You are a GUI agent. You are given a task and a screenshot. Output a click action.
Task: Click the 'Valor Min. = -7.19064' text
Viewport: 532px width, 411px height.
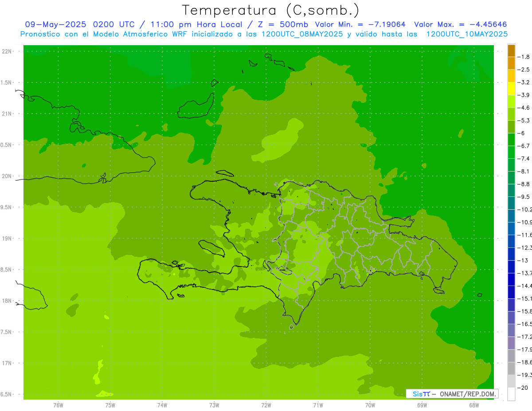[360, 24]
